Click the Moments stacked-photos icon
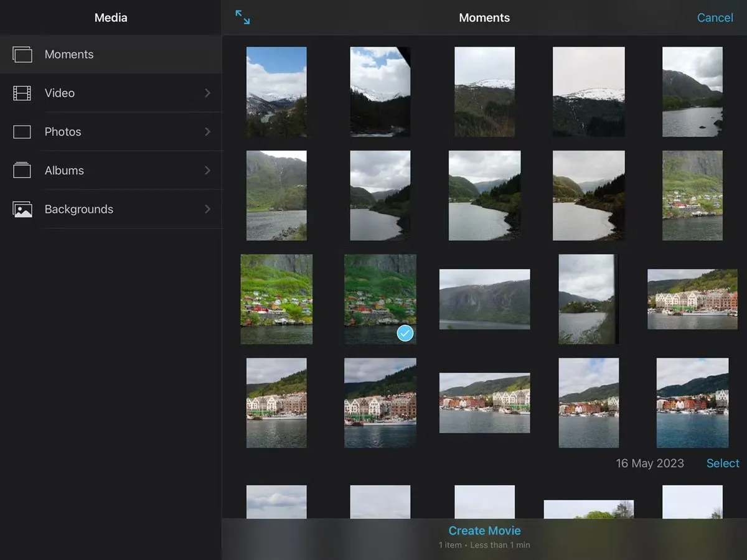The width and height of the screenshot is (747, 560). tap(22, 54)
